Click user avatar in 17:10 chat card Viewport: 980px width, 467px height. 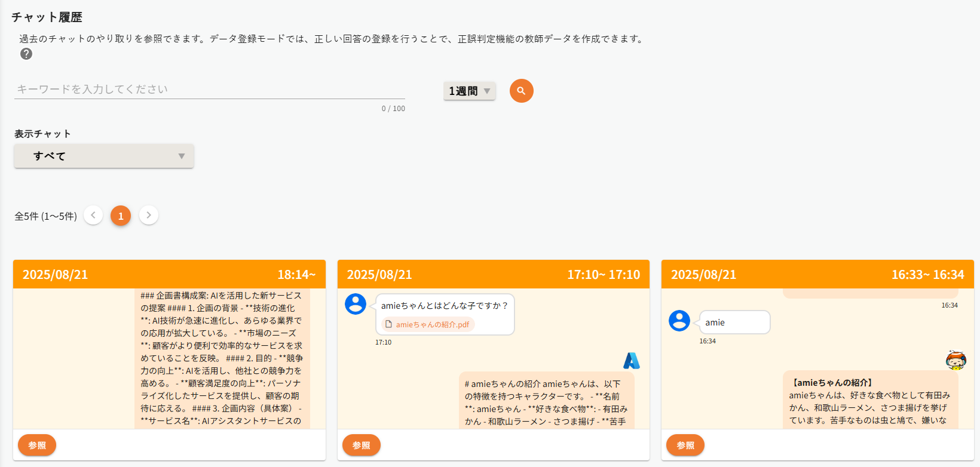pos(356,304)
